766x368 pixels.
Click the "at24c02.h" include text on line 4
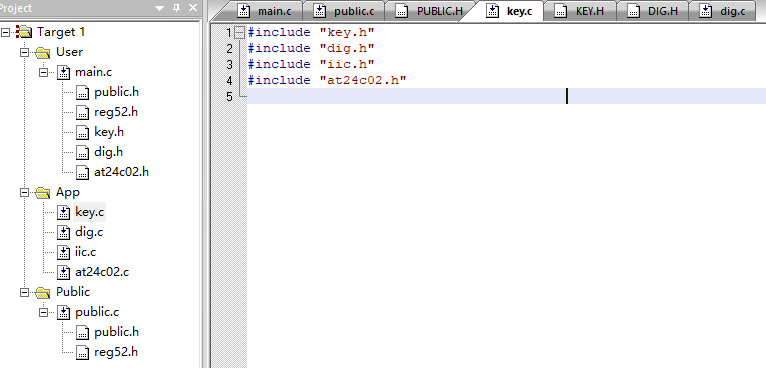coord(363,80)
